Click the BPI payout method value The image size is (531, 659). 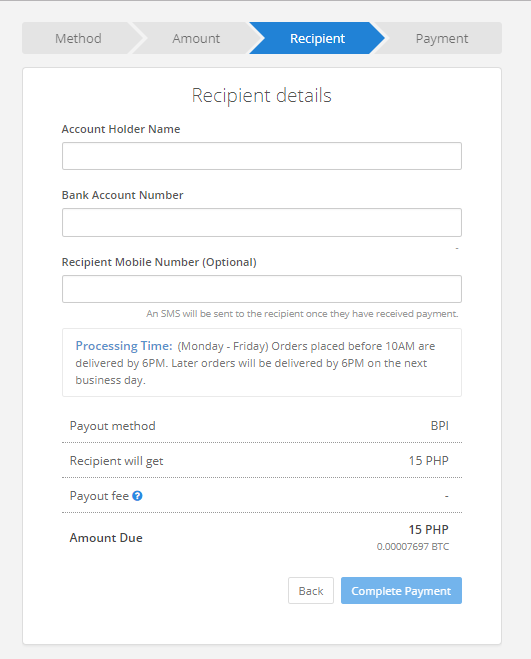[x=439, y=426]
